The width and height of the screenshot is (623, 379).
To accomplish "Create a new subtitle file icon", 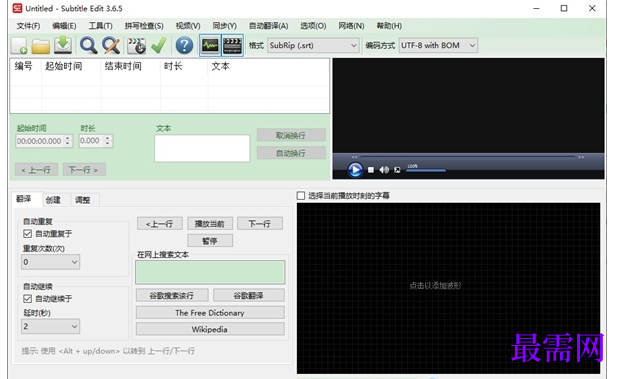I will pyautogui.click(x=19, y=46).
